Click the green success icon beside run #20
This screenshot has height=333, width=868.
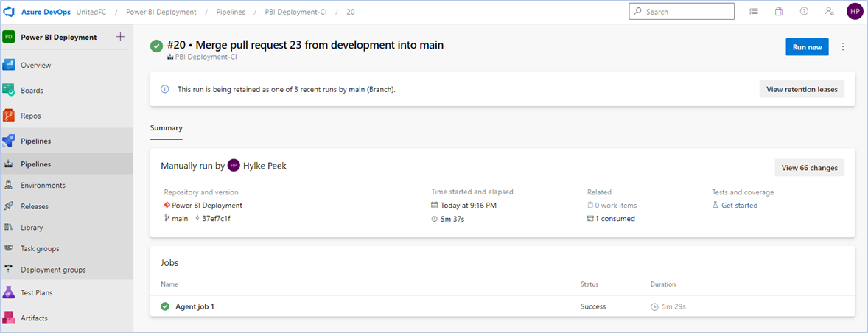[156, 46]
